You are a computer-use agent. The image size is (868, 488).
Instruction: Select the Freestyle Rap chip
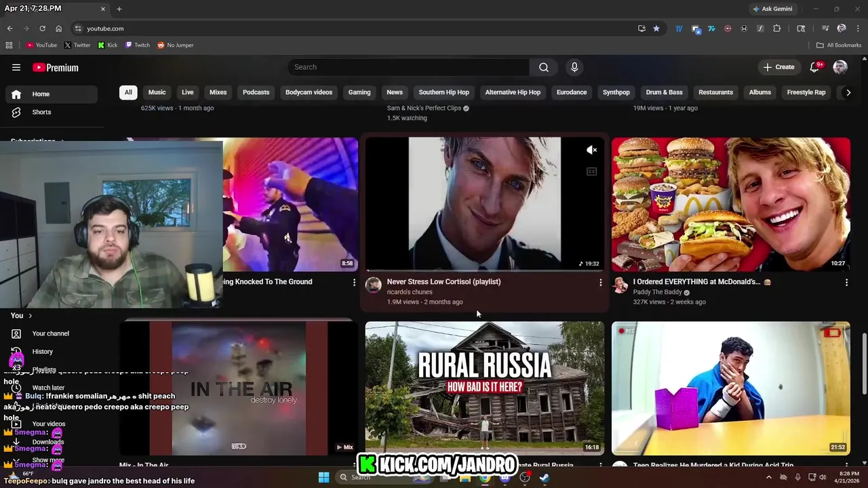tap(806, 92)
